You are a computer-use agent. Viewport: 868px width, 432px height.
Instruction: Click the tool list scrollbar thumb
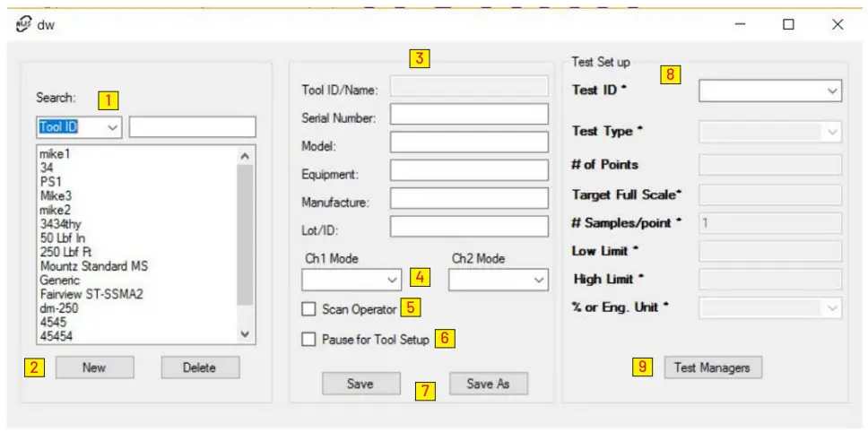click(x=245, y=234)
